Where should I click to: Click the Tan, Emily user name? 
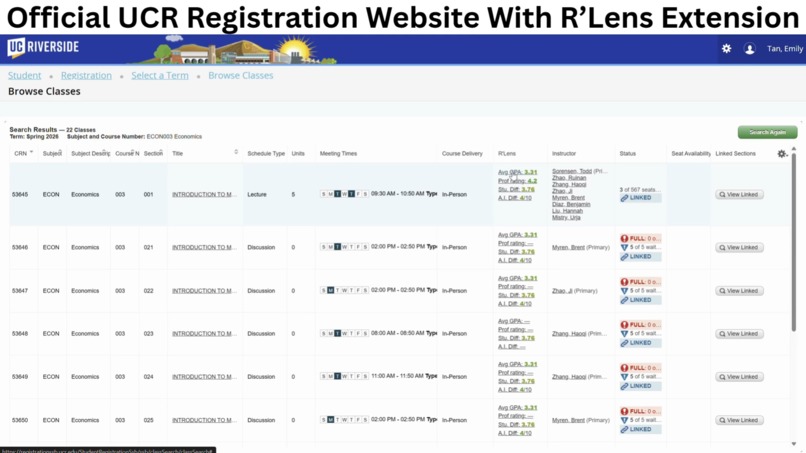(x=785, y=48)
